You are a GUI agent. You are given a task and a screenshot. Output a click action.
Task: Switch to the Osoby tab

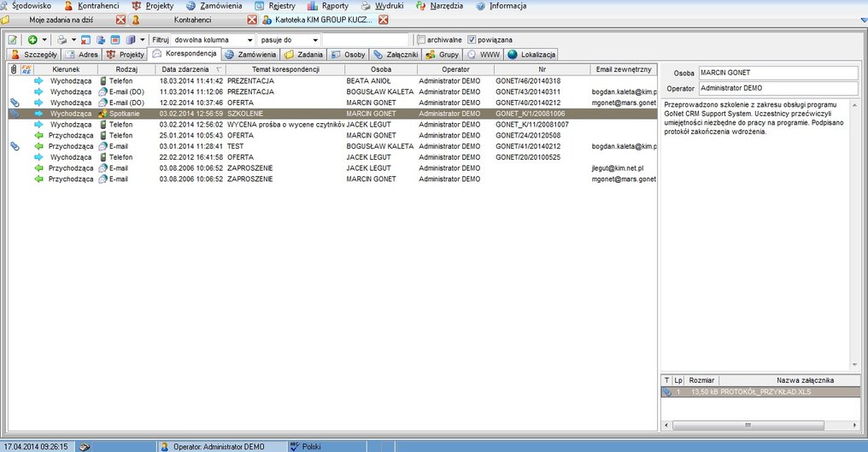[349, 55]
